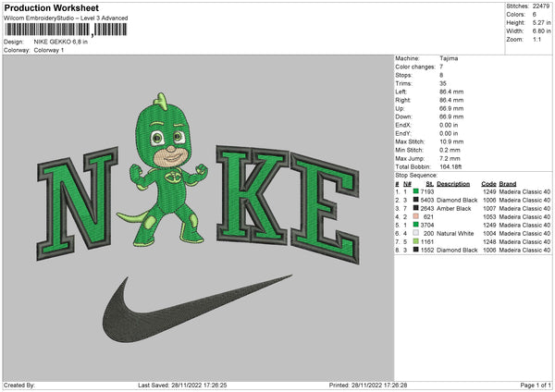Screen dimensions: 555x392
Task: Click the black swatch in the 1552 Diamond Black row
Action: pos(416,250)
